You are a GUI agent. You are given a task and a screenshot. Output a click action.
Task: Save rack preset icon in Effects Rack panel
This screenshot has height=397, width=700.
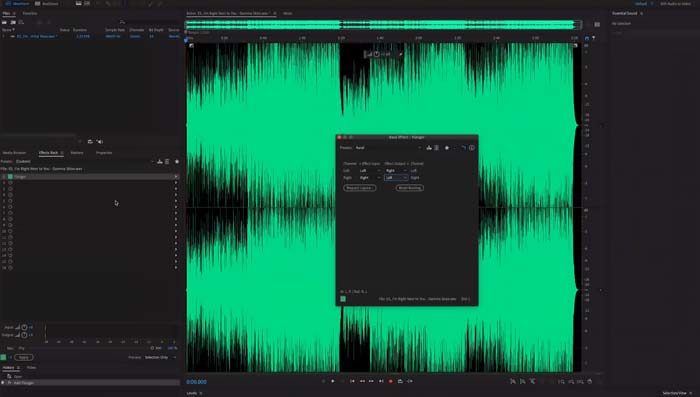159,161
